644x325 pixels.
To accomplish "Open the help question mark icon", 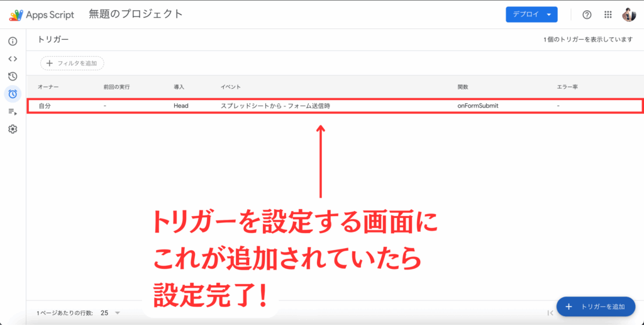I will click(x=587, y=15).
